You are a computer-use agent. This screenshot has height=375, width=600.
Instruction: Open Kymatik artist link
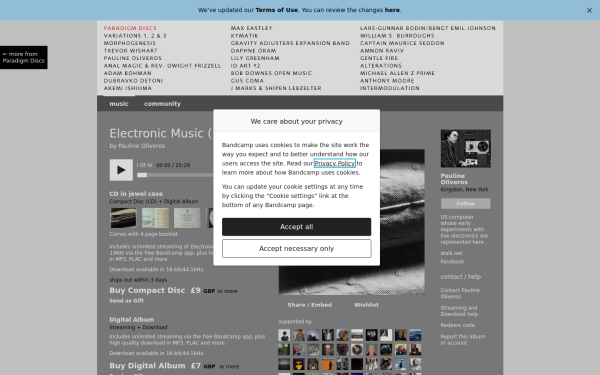[x=245, y=36]
